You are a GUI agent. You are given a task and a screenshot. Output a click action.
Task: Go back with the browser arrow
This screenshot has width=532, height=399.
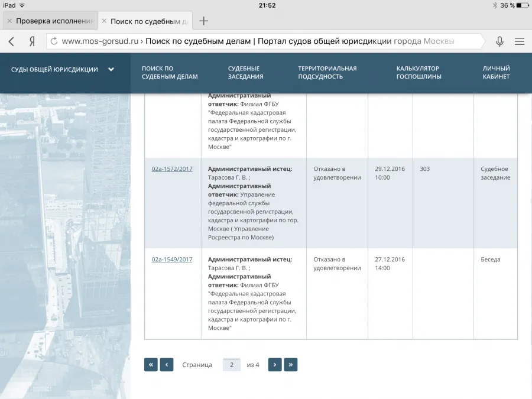(x=11, y=41)
